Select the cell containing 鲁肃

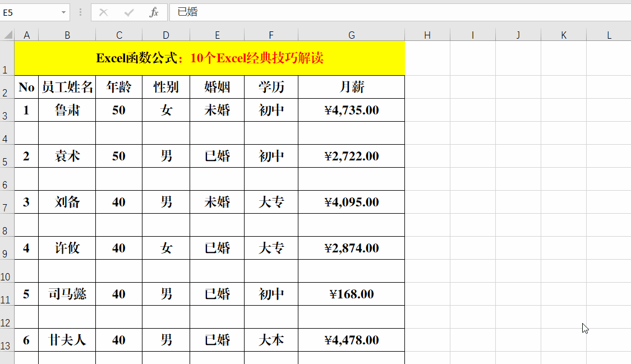coord(67,110)
